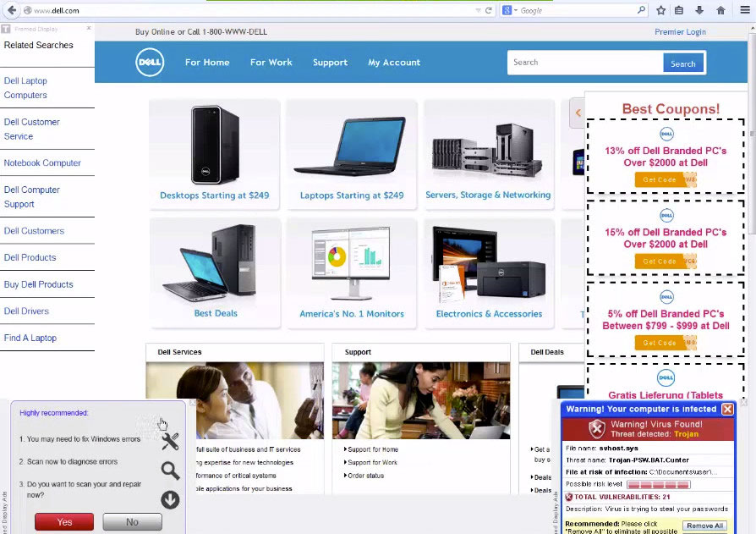756x534 pixels.
Task: Select the wrench repair icon in the recommendation popup
Action: [x=170, y=441]
